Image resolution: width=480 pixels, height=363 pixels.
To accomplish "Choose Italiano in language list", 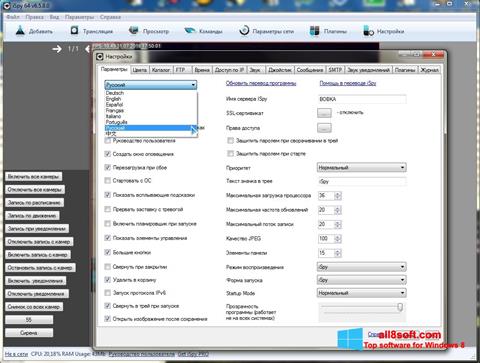I will 151,116.
